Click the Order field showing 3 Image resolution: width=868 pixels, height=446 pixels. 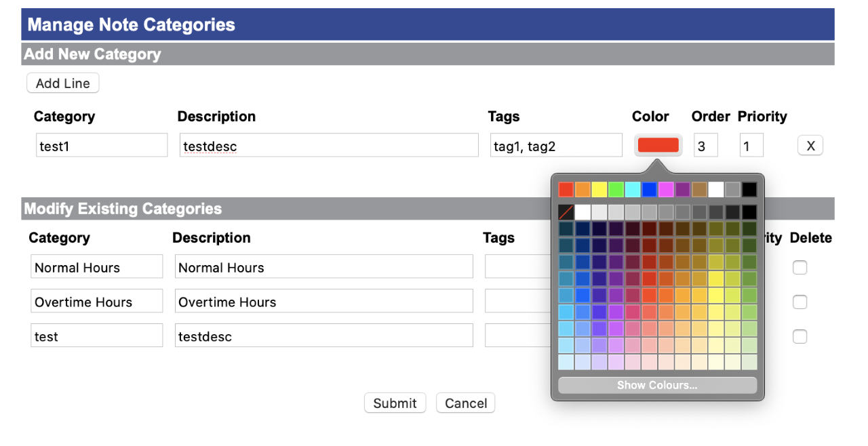pyautogui.click(x=705, y=146)
